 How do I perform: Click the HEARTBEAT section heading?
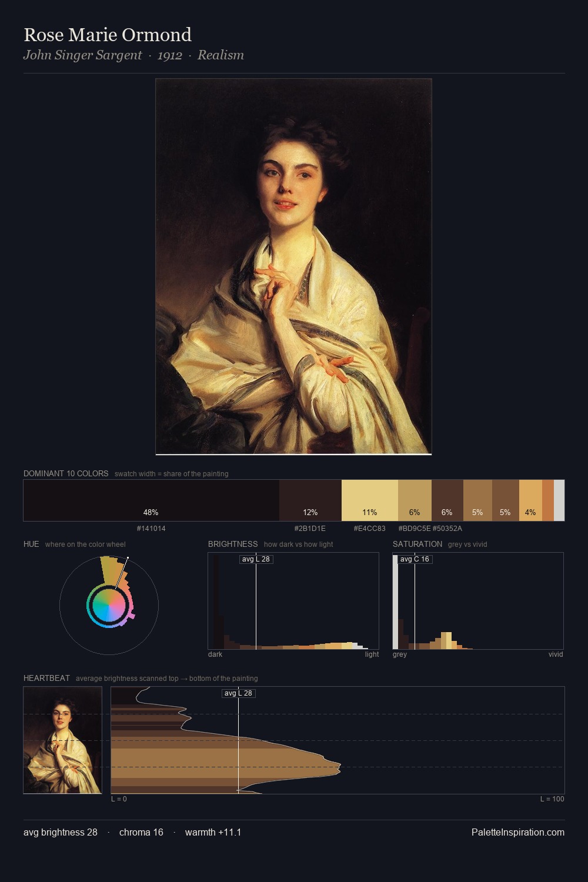pos(46,678)
